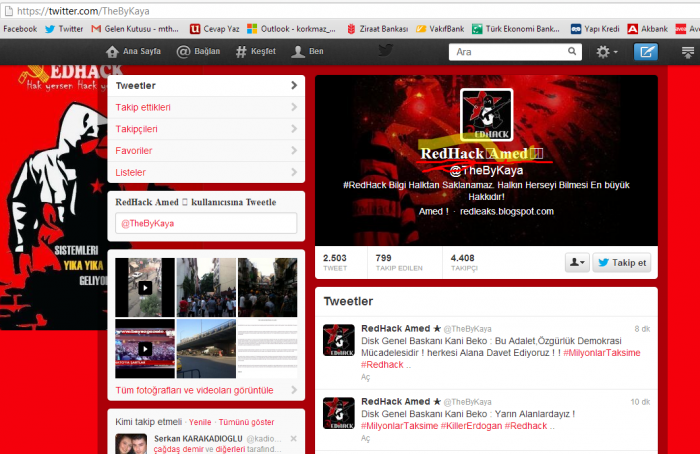The width and height of the screenshot is (700, 454).
Task: Go to Ana Sayfa in the navigation bar
Action: [135, 51]
